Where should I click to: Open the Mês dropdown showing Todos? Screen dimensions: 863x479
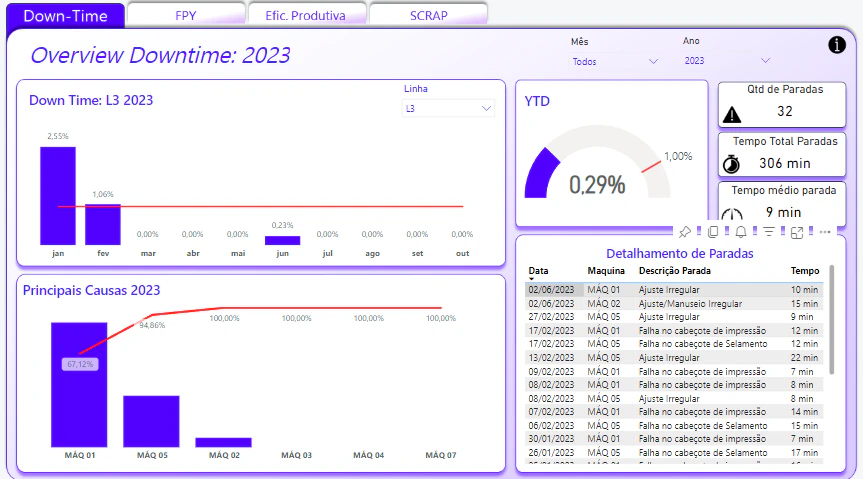[615, 62]
